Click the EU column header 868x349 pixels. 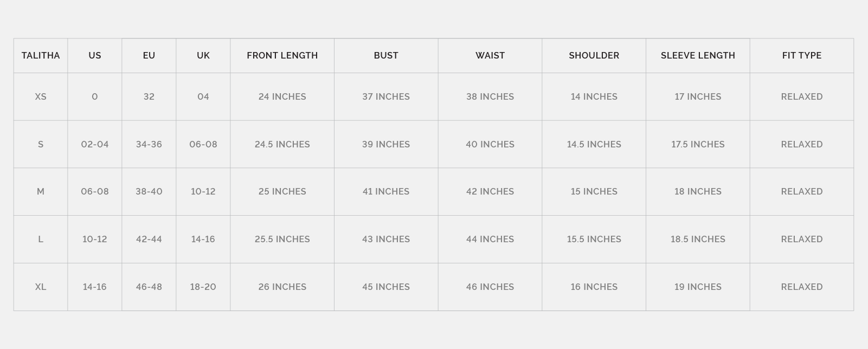pos(149,55)
